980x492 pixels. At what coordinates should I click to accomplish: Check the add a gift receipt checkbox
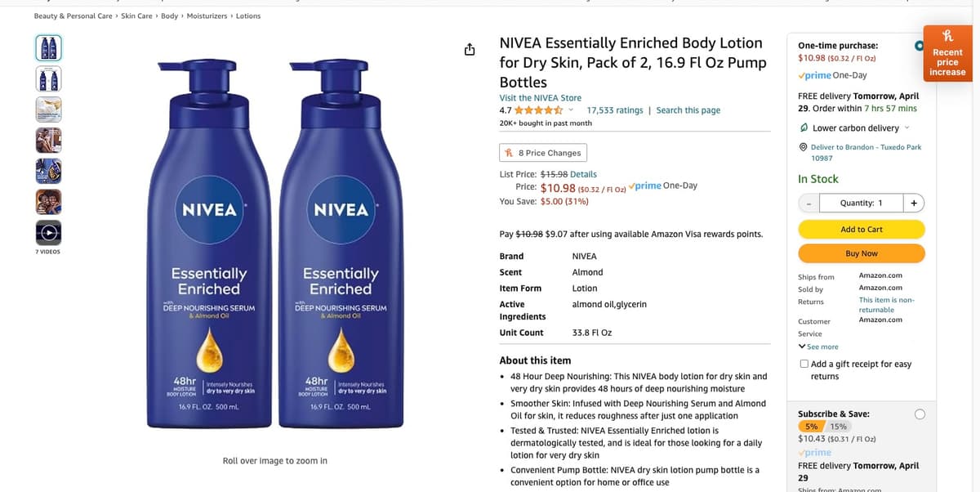[804, 364]
